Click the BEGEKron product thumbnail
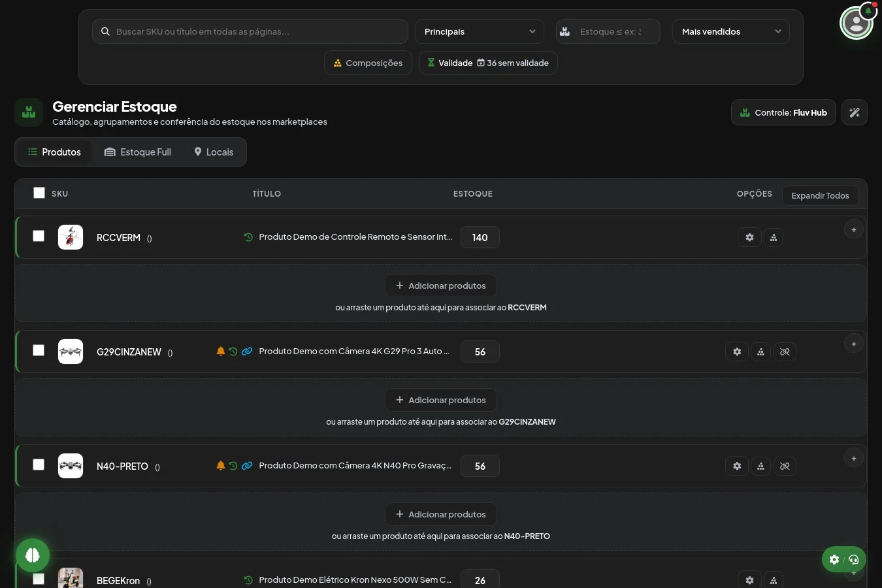 [71, 578]
